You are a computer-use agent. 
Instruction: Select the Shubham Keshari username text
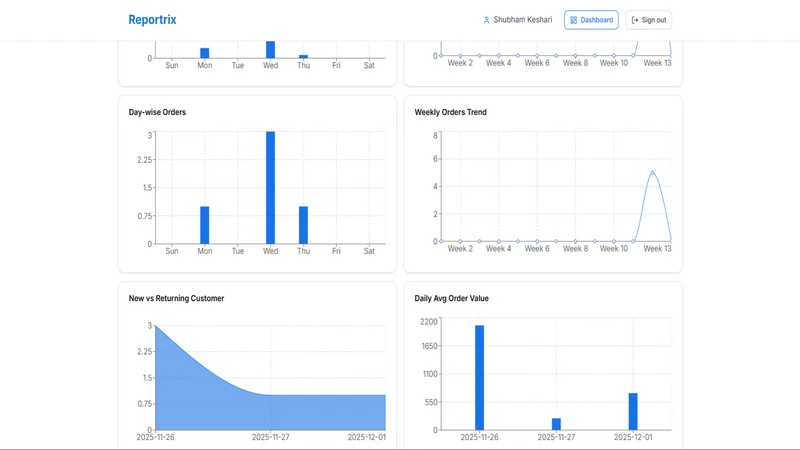click(522, 20)
